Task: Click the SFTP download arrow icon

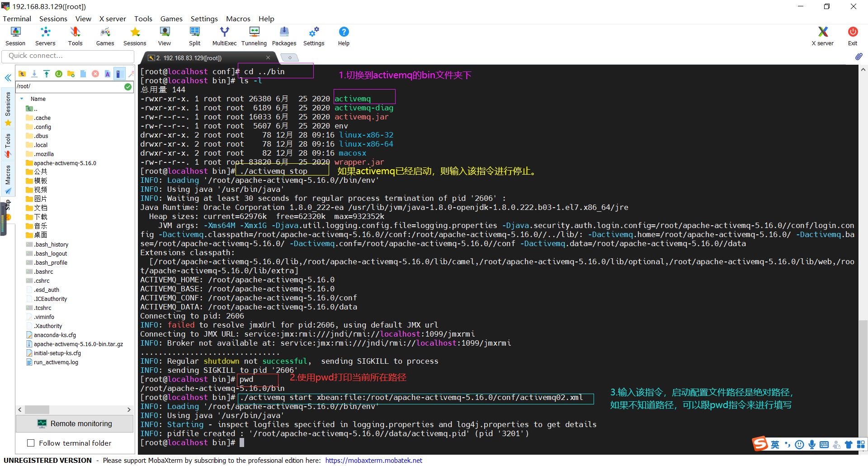Action: pyautogui.click(x=34, y=74)
